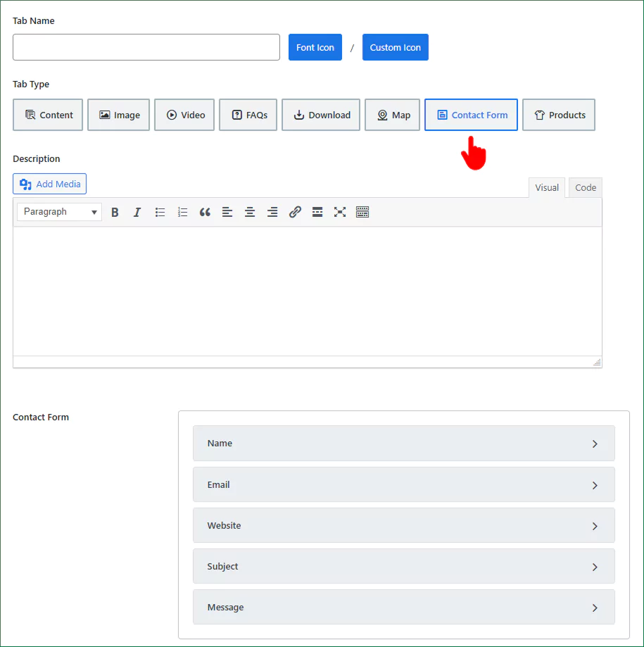The image size is (644, 647).
Task: Select the Image tab type
Action: coord(118,115)
